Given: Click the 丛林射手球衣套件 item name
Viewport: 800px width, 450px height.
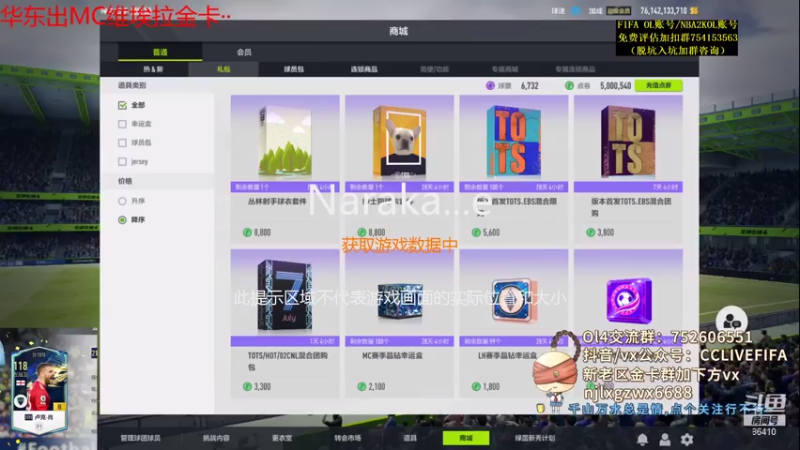Looking at the screenshot, I should tap(277, 202).
